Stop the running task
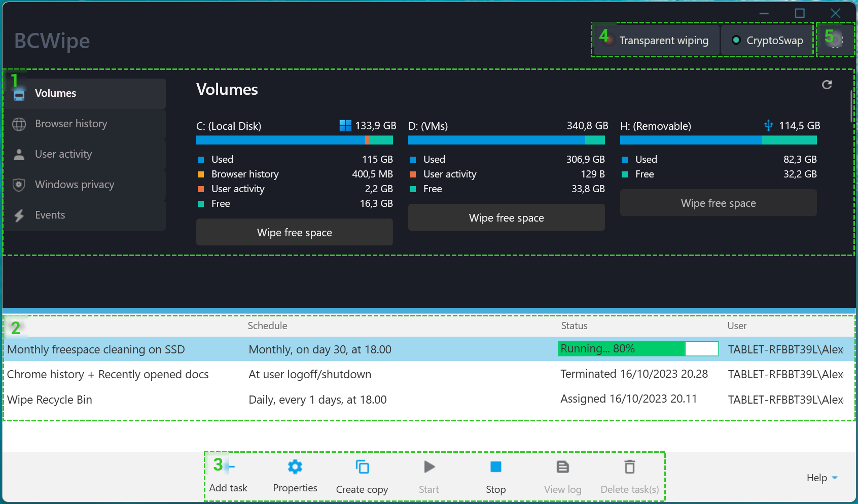858x504 pixels. tap(496, 477)
